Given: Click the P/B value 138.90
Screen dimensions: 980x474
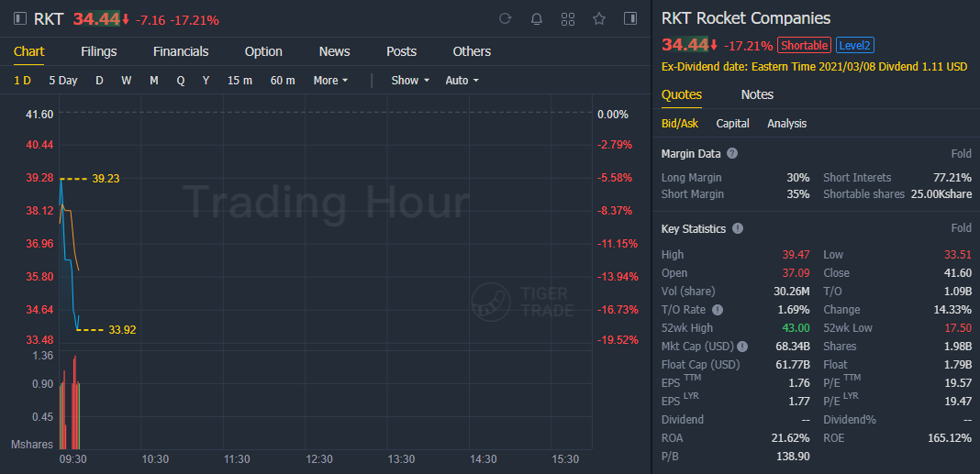Looking at the screenshot, I should (x=793, y=457).
